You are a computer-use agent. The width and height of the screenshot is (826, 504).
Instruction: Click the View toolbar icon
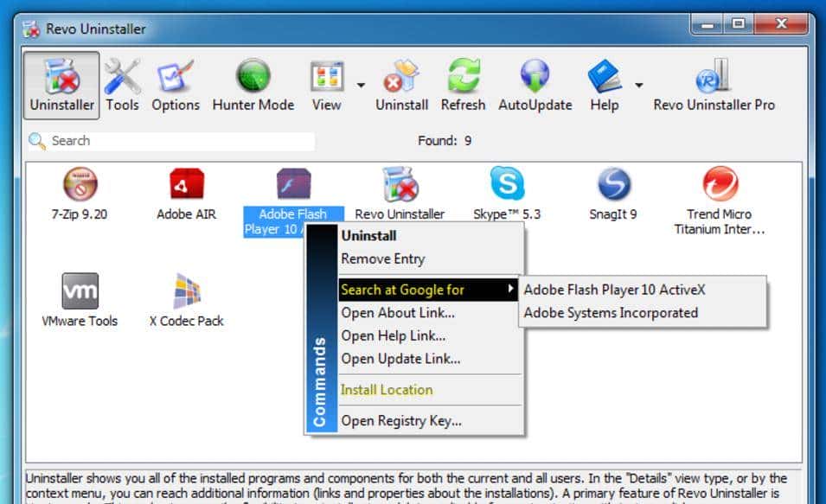click(327, 77)
